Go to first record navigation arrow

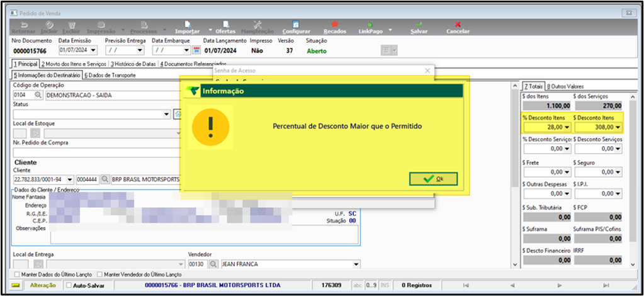465,285
